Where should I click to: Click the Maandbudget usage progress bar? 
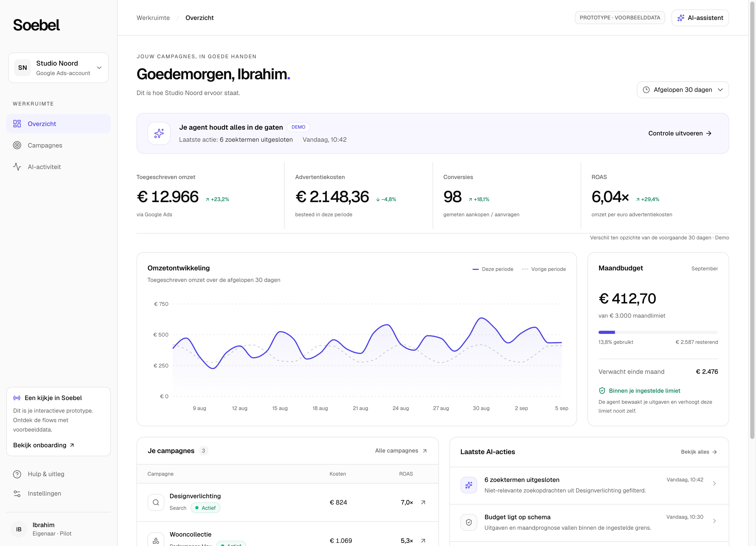tap(658, 332)
